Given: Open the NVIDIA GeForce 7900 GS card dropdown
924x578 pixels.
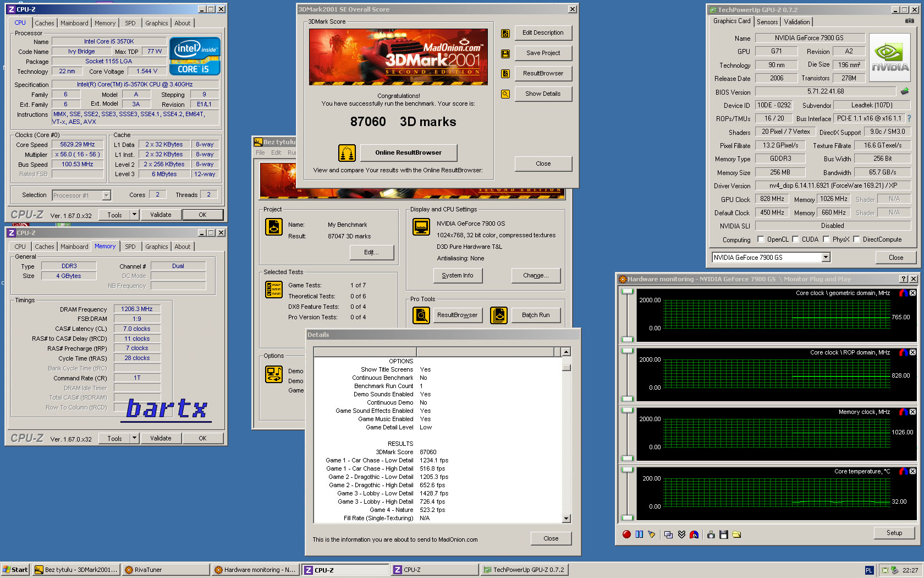Looking at the screenshot, I should coord(826,258).
